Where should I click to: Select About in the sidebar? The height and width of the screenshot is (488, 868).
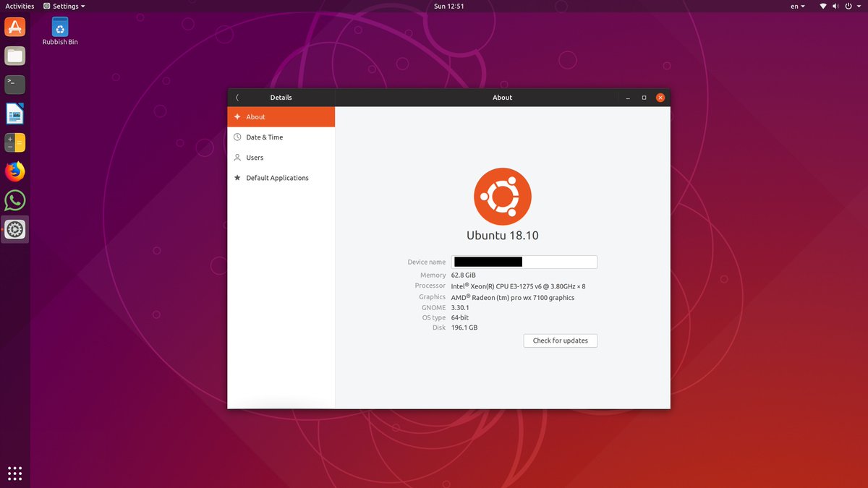pyautogui.click(x=281, y=117)
